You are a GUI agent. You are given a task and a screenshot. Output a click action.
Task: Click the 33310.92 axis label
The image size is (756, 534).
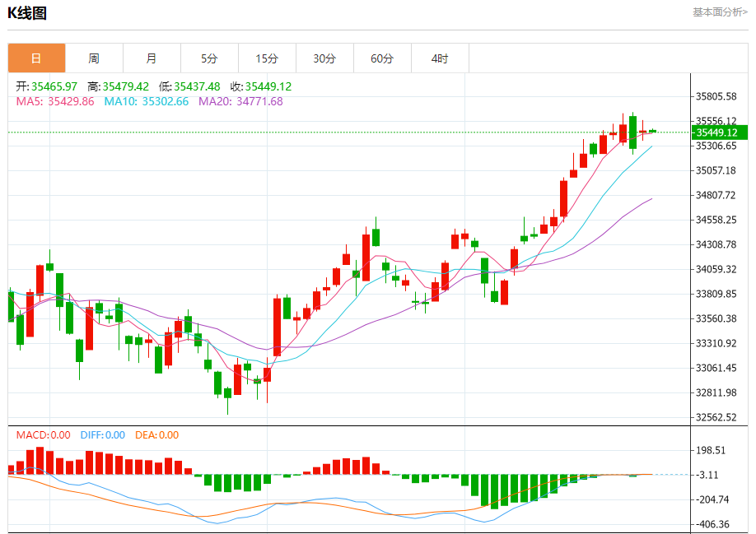[x=716, y=343]
